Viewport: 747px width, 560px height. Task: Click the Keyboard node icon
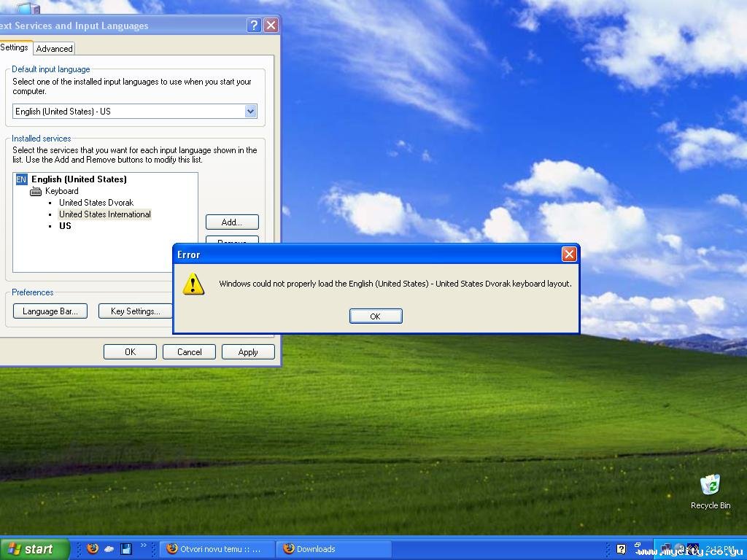(36, 192)
